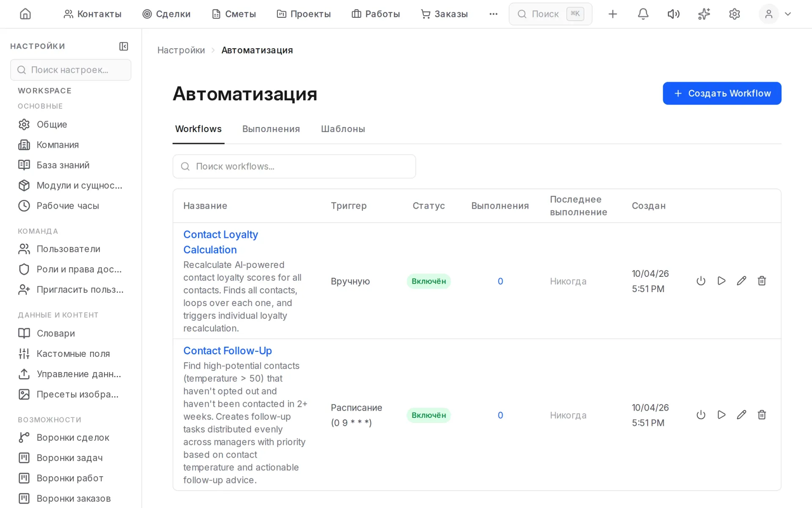The height and width of the screenshot is (508, 812).
Task: Open Проекты in top navigation
Action: (x=304, y=14)
